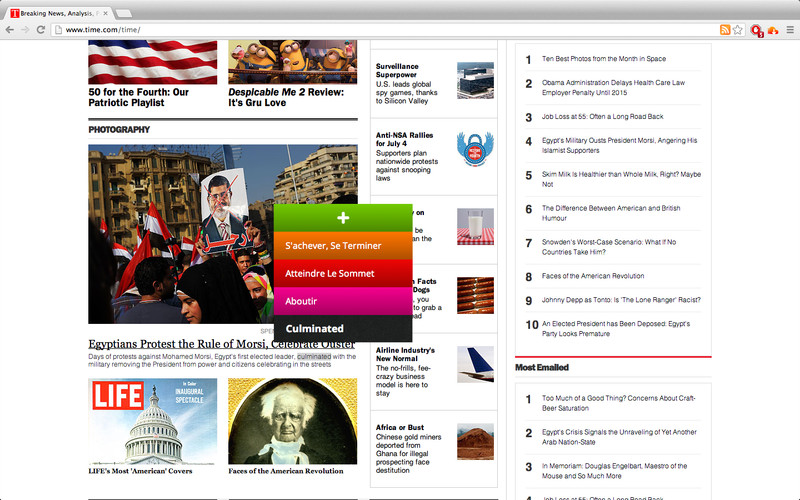800x500 pixels.
Task: Click the orange cloud extension icon
Action: pyautogui.click(x=773, y=30)
